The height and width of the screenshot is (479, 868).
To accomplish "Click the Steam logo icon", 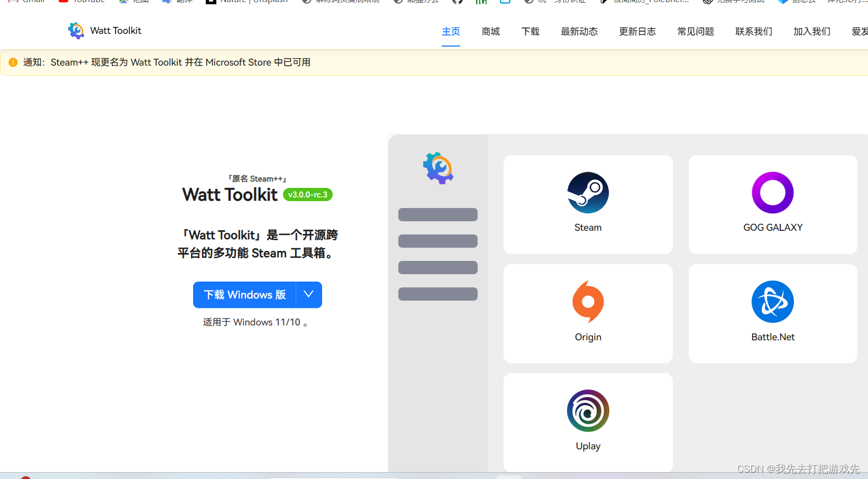I will click(x=588, y=193).
